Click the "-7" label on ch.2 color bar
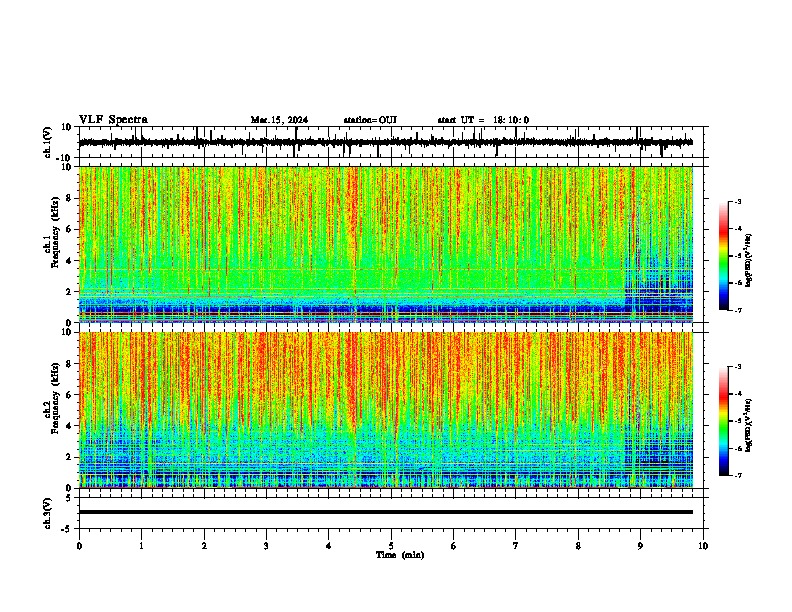This screenshot has height=612, width=792. 738,475
